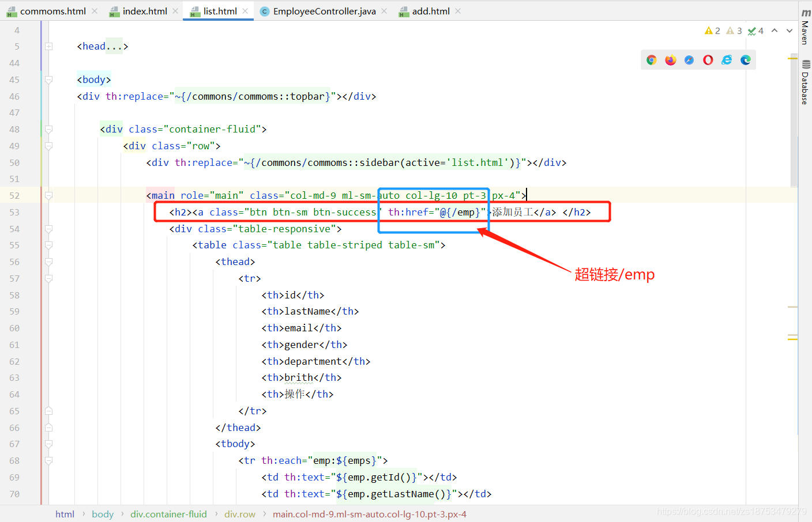
Task: Switch to commoms.html tab
Action: pyautogui.click(x=52, y=11)
